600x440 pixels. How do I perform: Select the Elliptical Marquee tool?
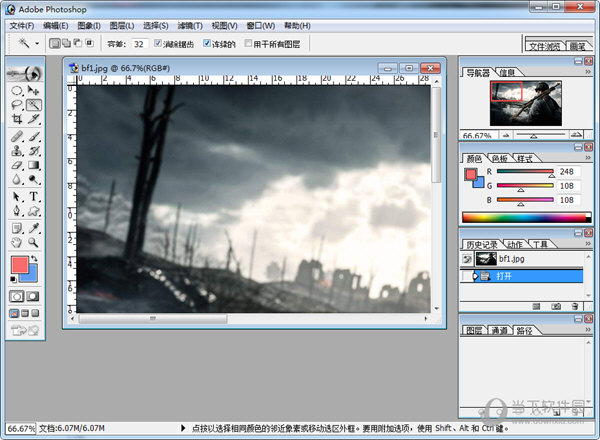16,91
